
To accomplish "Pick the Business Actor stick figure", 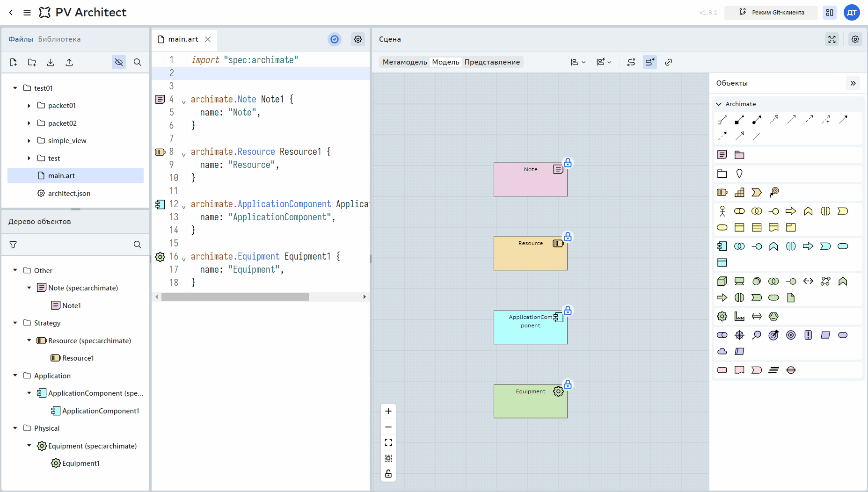I will click(x=722, y=211).
